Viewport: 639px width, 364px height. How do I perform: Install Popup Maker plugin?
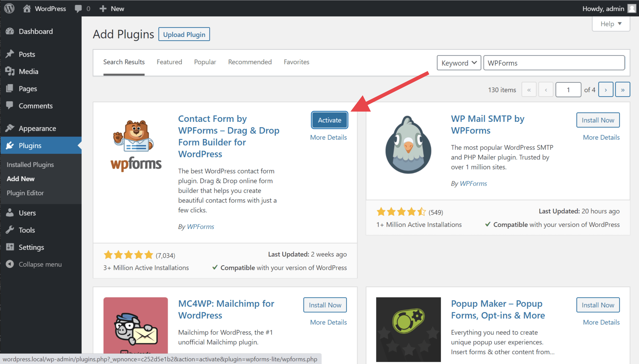pos(598,305)
